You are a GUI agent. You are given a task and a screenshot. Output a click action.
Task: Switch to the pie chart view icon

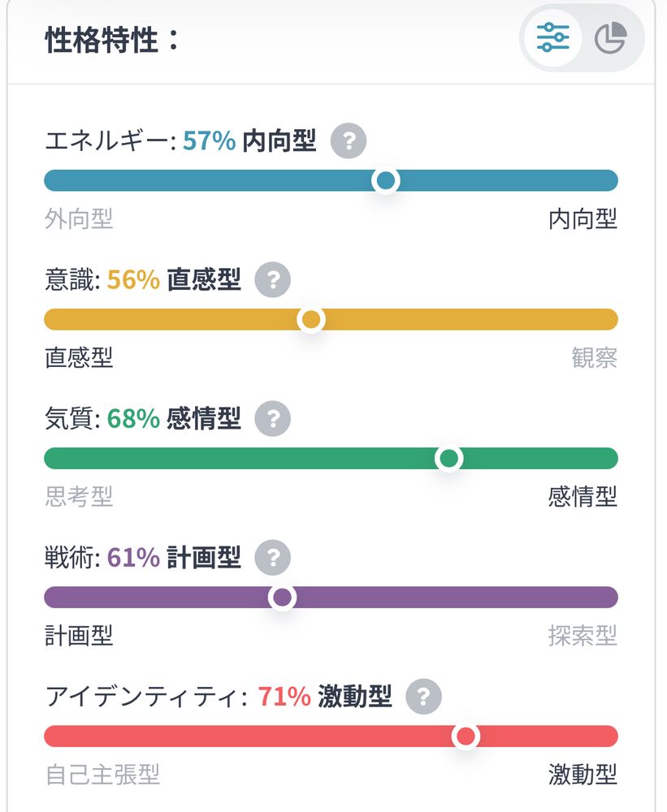[610, 38]
